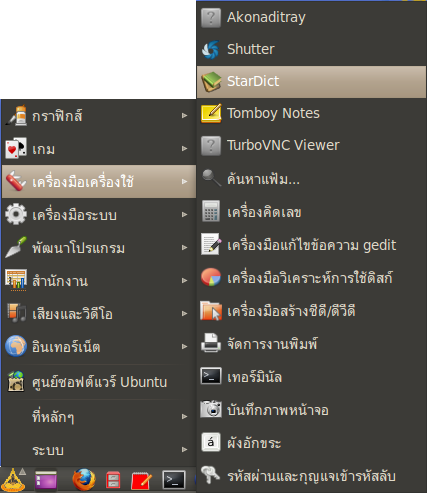Click Firefox icon in the bottom panel

point(84,480)
